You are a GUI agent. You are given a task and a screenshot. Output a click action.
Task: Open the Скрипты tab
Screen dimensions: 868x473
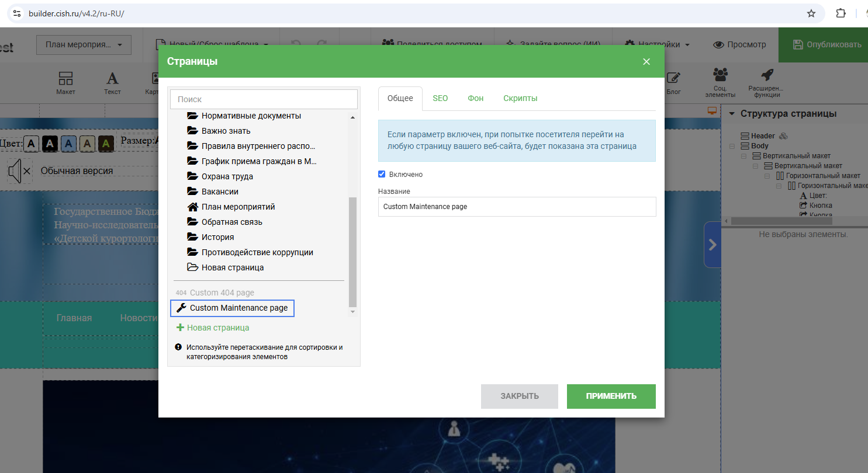click(x=520, y=98)
